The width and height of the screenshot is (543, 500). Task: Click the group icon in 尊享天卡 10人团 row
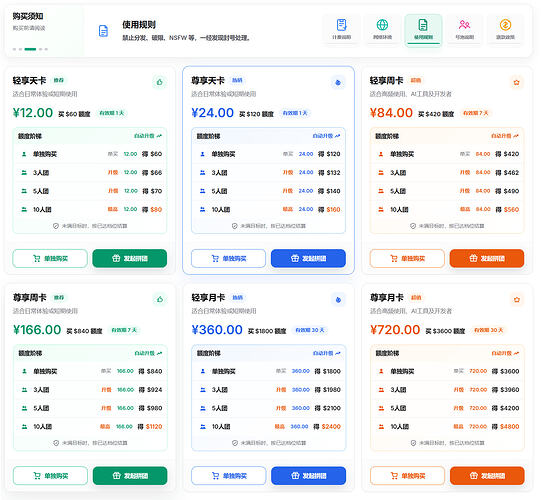(203, 209)
